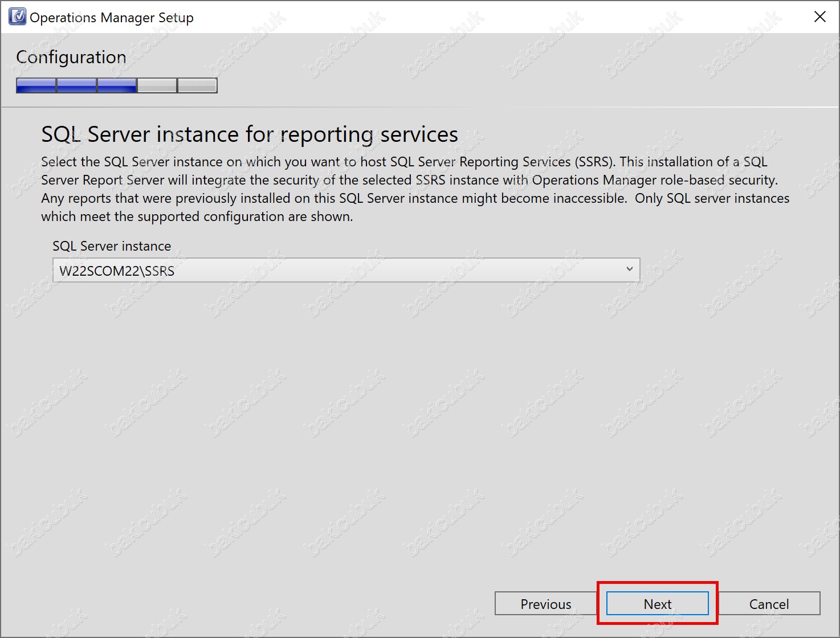Click the 'Configuration' title text
The image size is (840, 638).
click(x=71, y=57)
